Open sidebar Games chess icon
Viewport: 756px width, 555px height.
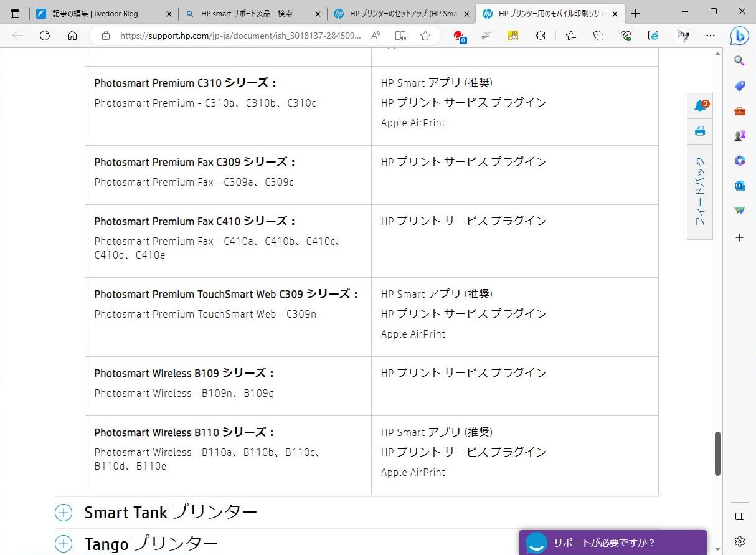[x=740, y=136]
